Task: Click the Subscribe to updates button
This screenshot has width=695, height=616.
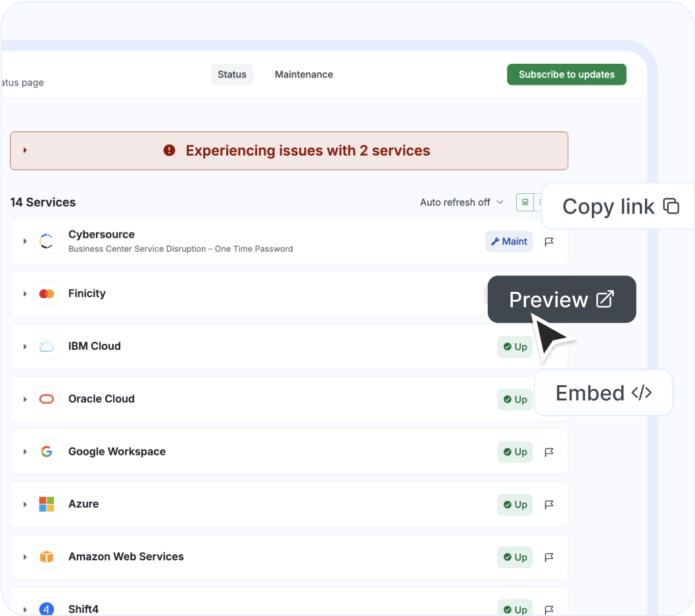Action: (x=566, y=74)
